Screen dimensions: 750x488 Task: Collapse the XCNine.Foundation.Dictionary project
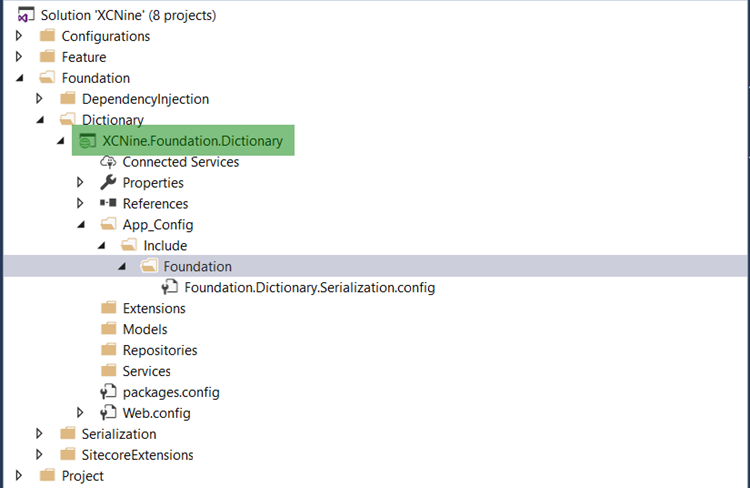point(61,141)
